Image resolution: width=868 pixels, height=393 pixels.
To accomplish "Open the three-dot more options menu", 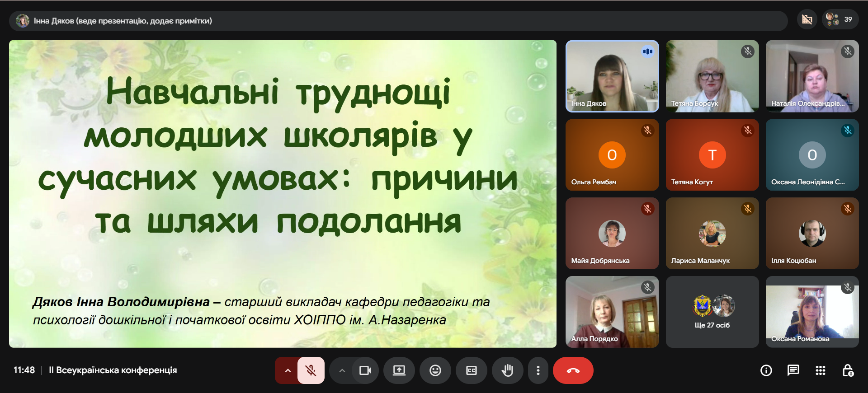I will (538, 370).
